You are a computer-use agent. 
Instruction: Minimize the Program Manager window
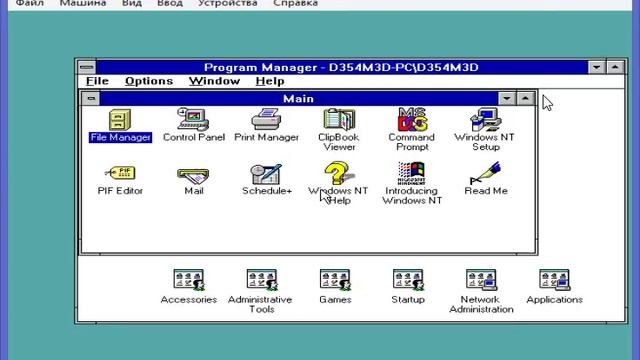(x=596, y=67)
